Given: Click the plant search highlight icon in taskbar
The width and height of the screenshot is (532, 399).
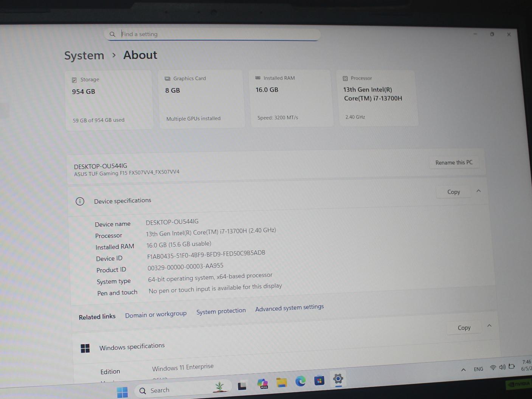Looking at the screenshot, I should click(x=219, y=387).
